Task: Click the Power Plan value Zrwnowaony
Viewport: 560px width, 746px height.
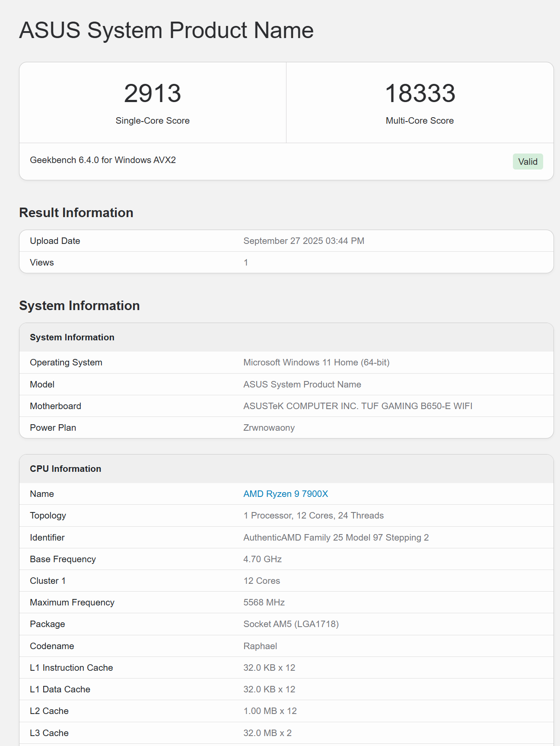Action: pos(269,428)
